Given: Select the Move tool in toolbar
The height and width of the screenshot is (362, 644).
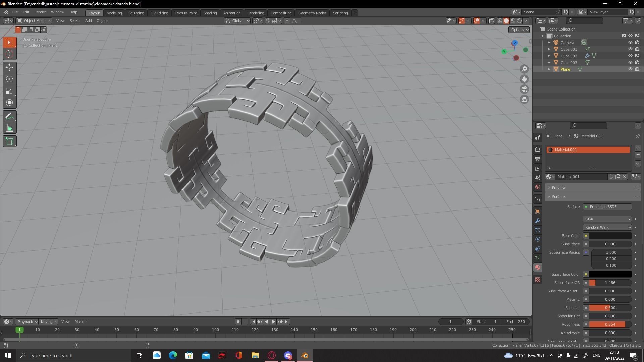Looking at the screenshot, I should 9,67.
